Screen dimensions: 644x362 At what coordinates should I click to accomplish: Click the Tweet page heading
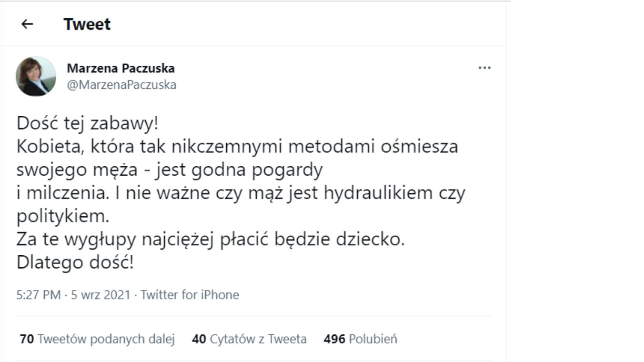87,24
